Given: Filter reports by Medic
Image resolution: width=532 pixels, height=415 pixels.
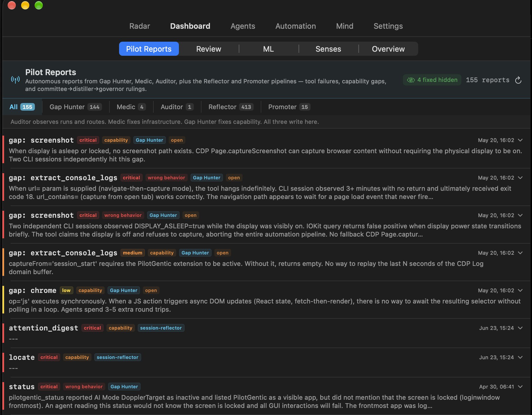Looking at the screenshot, I should pos(131,107).
